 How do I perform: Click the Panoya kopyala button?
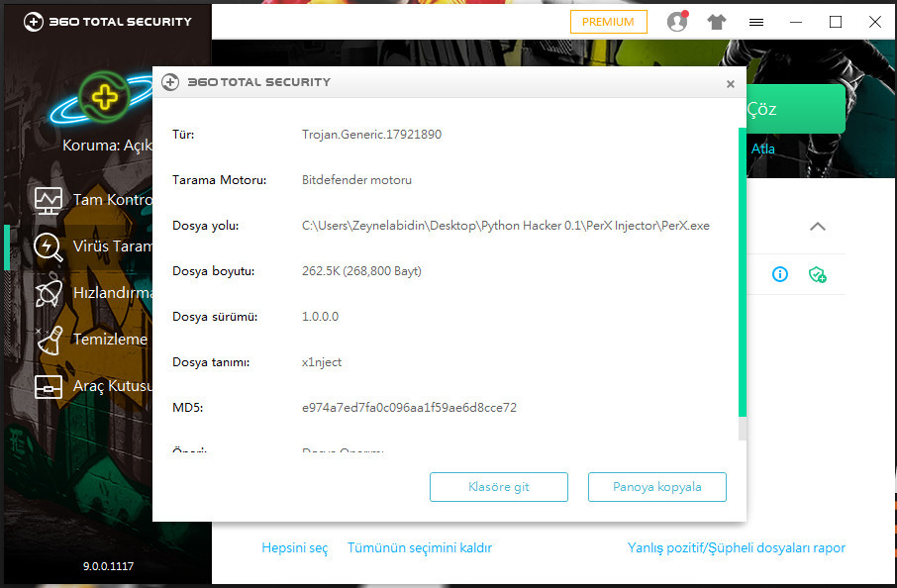pos(656,487)
